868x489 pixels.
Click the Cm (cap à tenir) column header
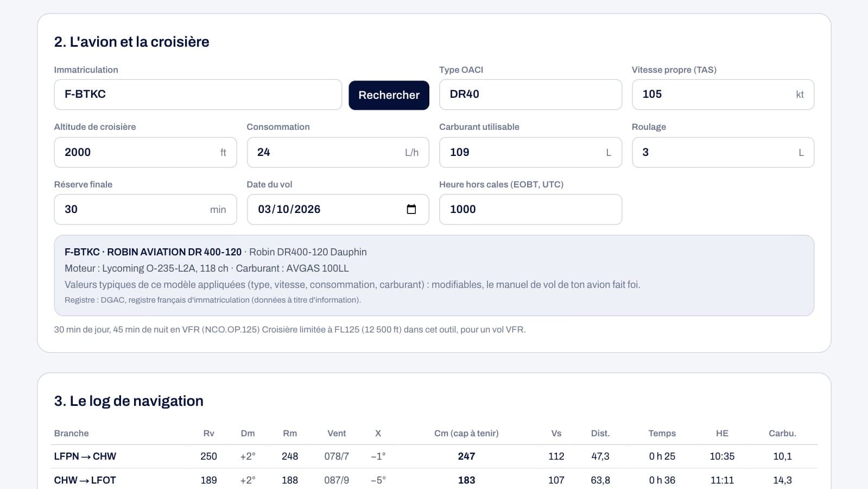[466, 433]
